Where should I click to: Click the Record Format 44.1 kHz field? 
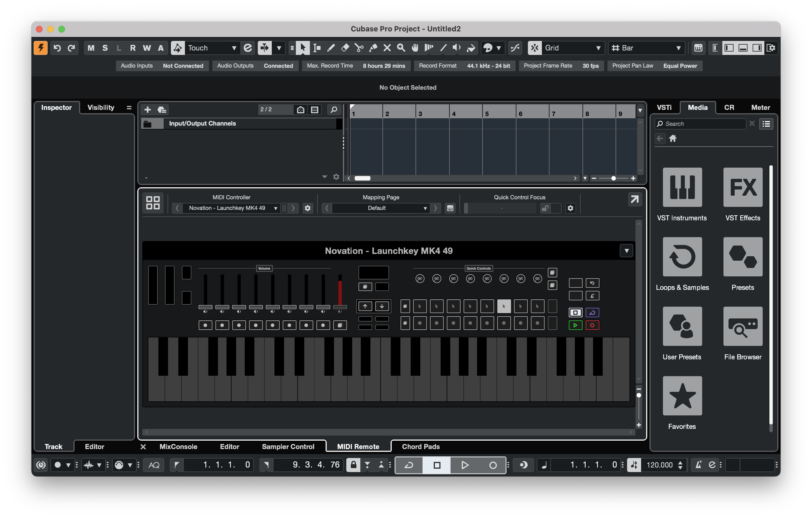(464, 66)
